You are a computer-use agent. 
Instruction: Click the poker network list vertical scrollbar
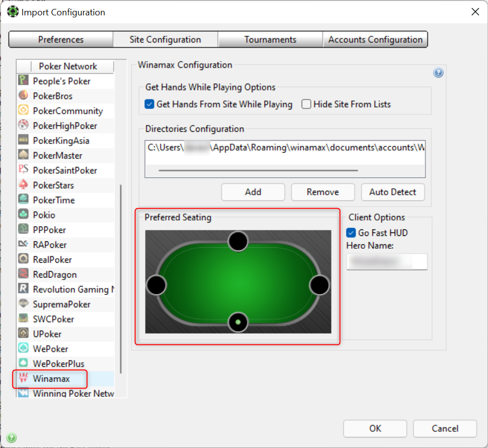pos(121,279)
